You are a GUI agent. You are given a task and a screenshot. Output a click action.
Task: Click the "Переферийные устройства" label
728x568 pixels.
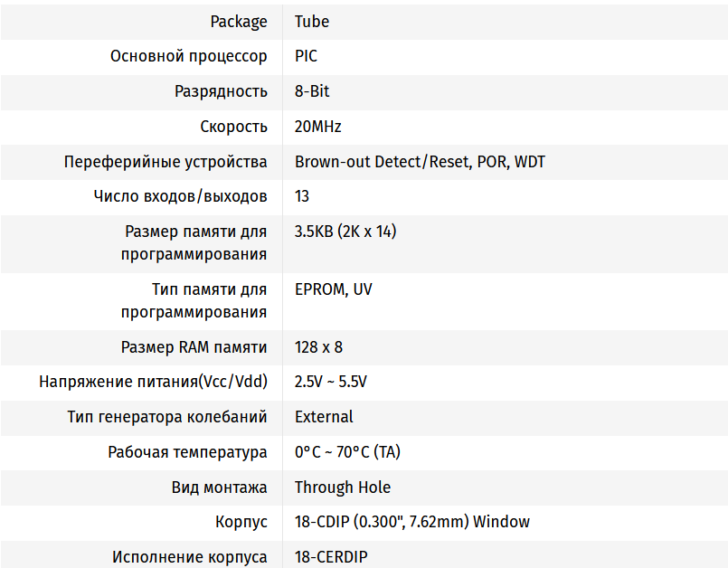pyautogui.click(x=165, y=162)
